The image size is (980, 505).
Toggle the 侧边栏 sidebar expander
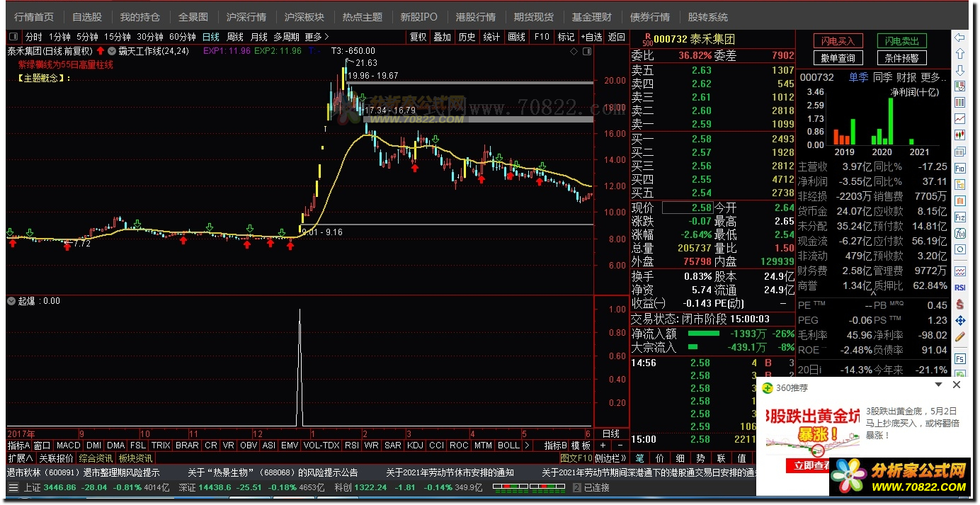611,458
